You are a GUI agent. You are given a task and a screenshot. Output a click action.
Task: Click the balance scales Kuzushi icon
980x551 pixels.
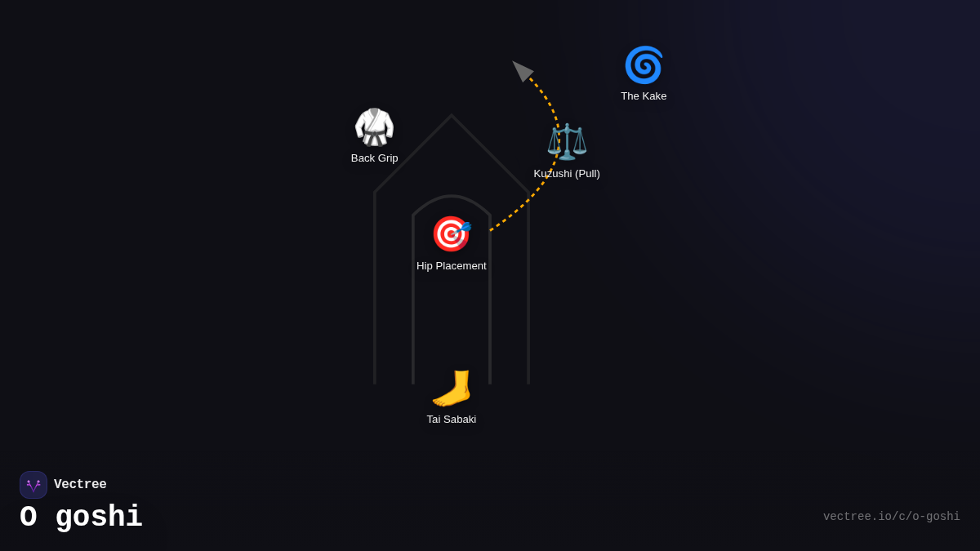(567, 142)
